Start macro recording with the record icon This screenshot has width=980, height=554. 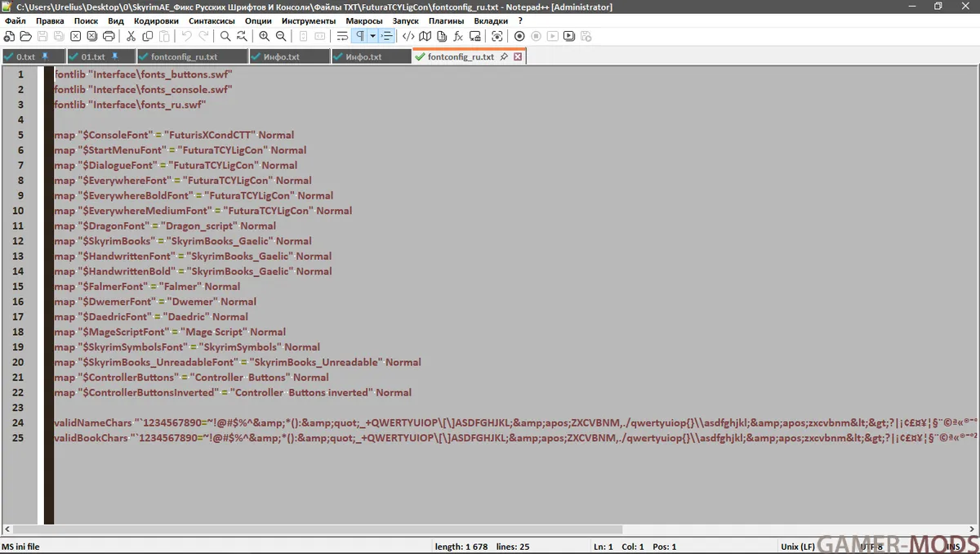coord(519,36)
